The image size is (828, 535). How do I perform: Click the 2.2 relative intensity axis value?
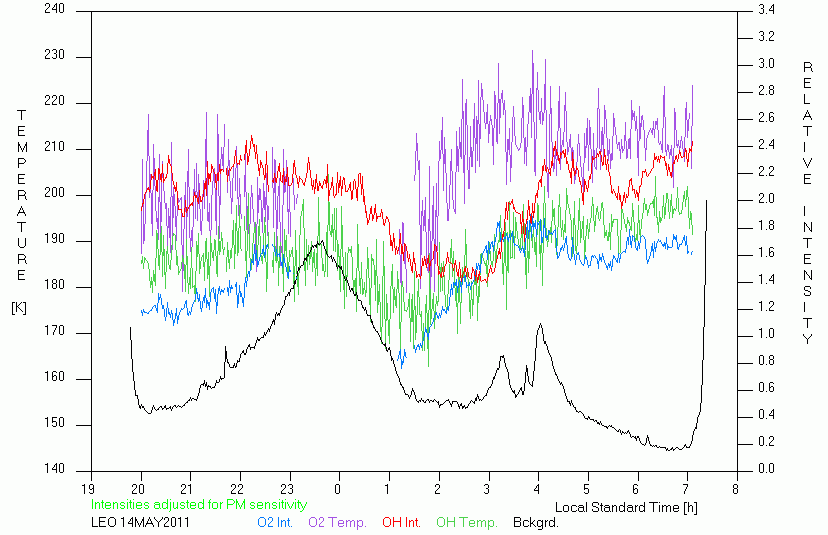[x=766, y=172]
